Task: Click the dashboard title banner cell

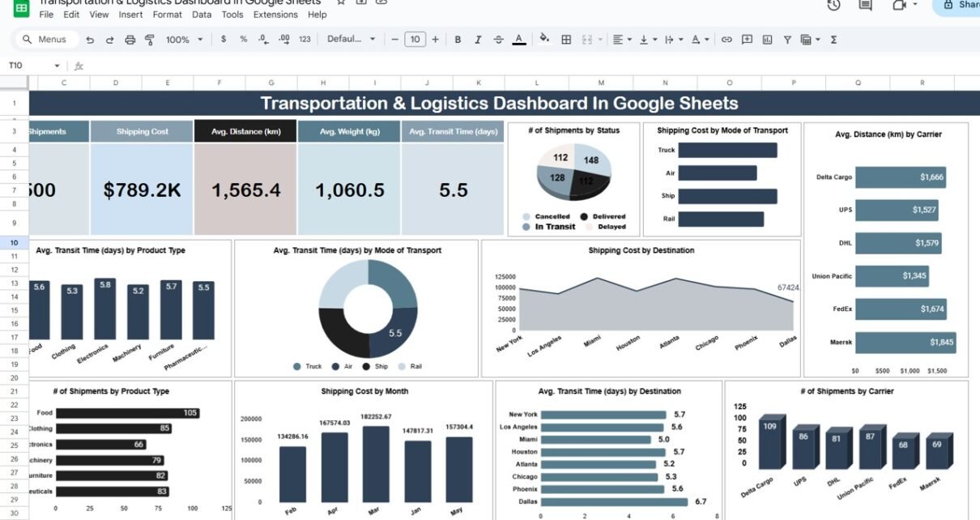Action: pos(499,103)
